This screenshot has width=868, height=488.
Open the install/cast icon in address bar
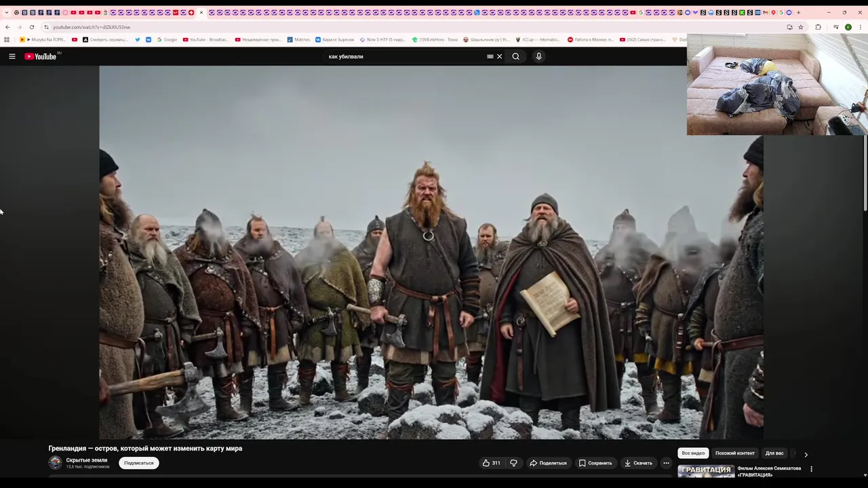789,27
